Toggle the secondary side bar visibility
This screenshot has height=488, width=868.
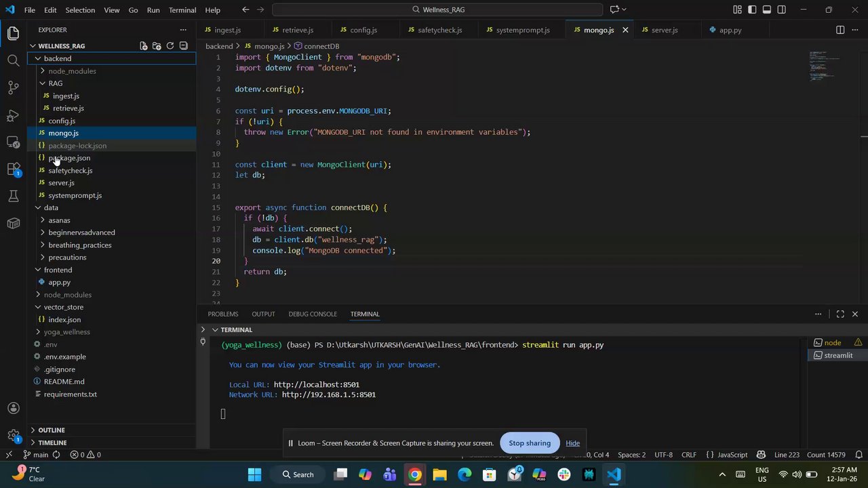coord(782,9)
